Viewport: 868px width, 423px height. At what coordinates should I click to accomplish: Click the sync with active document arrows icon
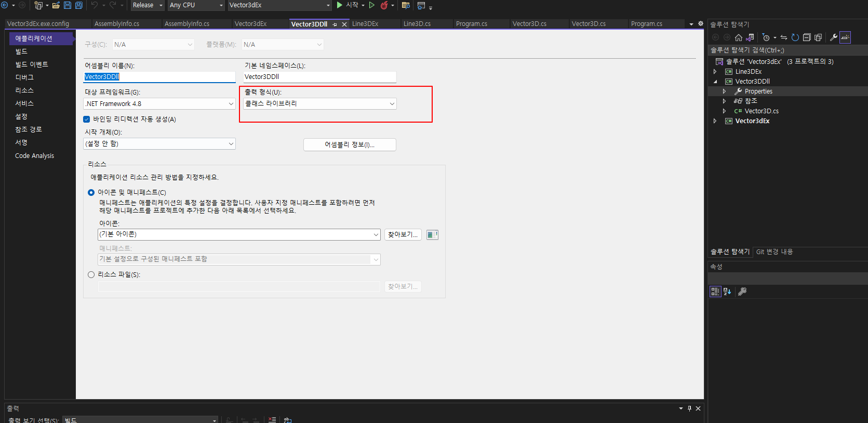pos(784,37)
